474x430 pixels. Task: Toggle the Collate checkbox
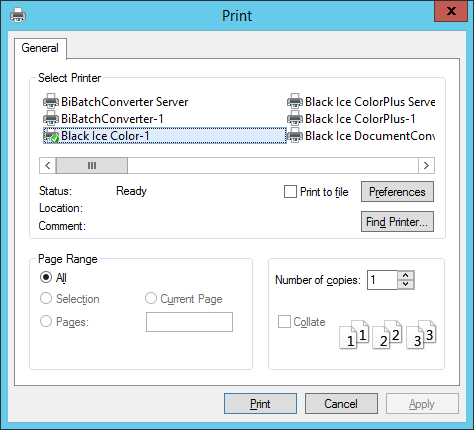point(284,322)
